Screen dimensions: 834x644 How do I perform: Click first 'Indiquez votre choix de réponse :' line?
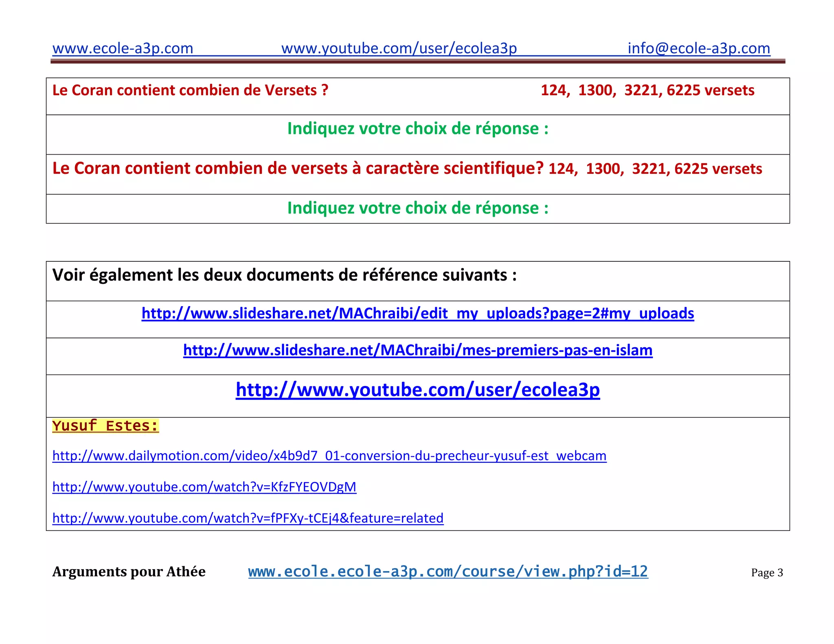(x=418, y=129)
